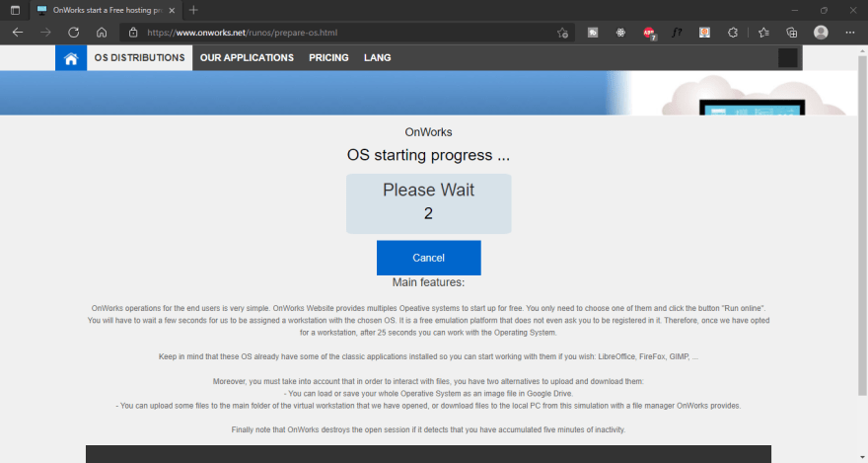Open the tab actions menu icon

(15, 10)
